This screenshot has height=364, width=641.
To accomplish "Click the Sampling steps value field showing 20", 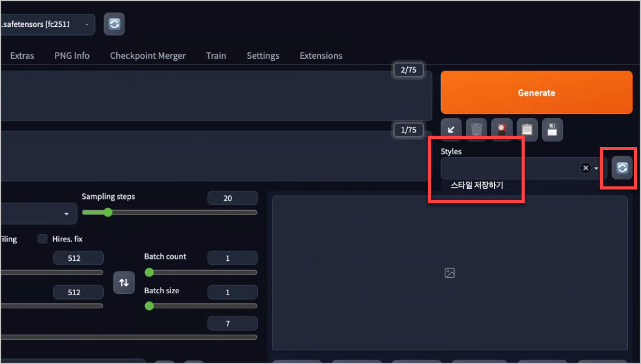I will 232,198.
